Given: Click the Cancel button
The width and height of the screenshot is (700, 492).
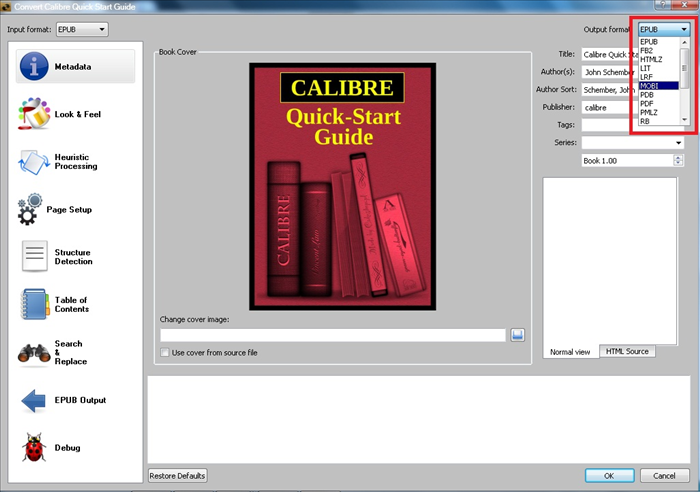Looking at the screenshot, I should click(x=664, y=475).
